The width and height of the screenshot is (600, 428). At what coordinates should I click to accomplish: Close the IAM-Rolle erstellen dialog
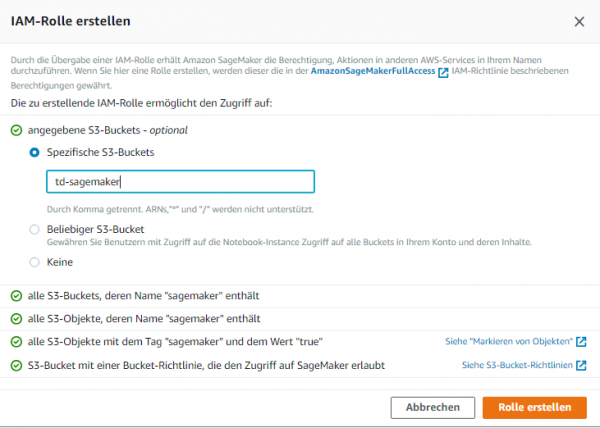[x=579, y=22]
